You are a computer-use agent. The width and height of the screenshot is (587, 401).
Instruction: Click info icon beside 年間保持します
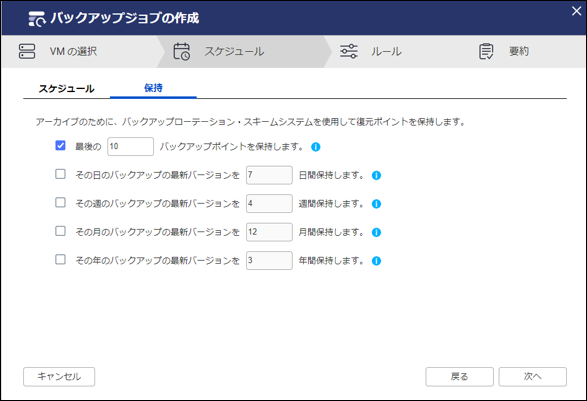(376, 261)
